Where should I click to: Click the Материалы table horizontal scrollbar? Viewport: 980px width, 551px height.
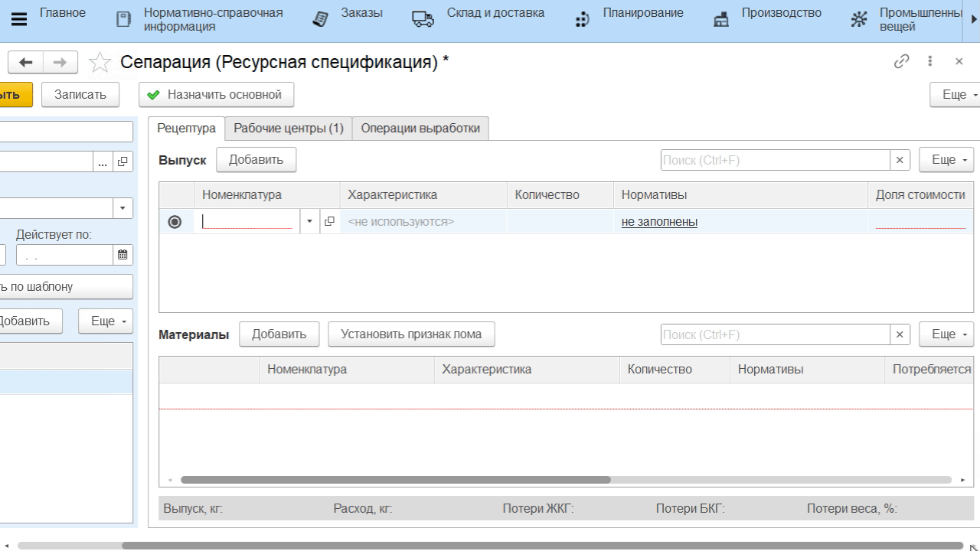395,480
